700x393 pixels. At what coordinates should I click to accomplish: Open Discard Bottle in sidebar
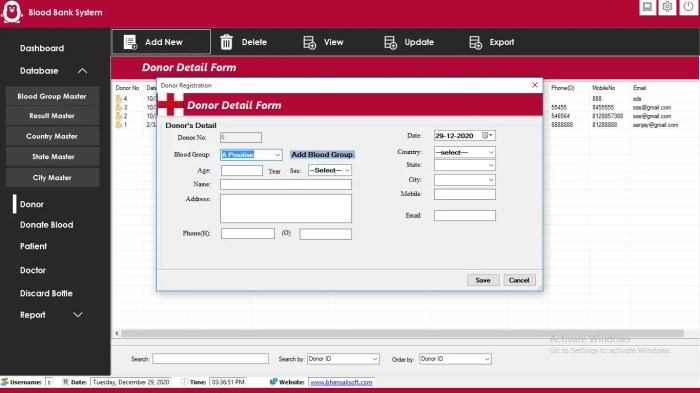click(46, 293)
